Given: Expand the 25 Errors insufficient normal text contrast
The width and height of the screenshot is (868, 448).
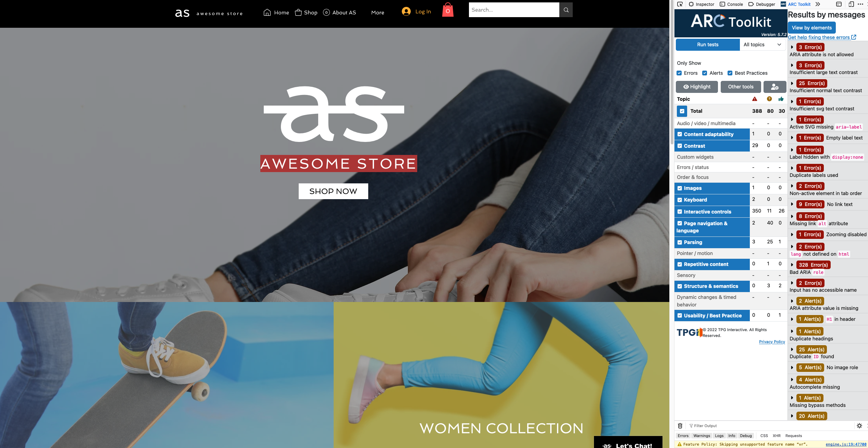Looking at the screenshot, I should coord(792,83).
